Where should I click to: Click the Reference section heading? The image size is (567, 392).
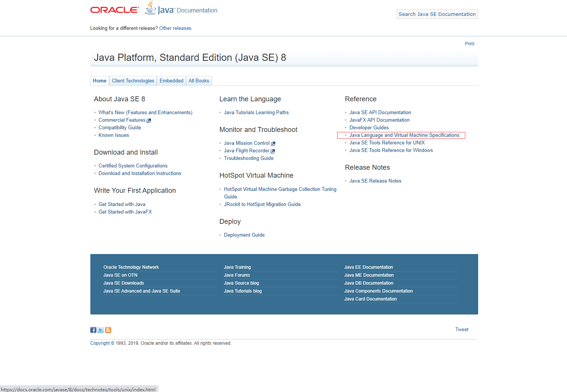[x=361, y=99]
